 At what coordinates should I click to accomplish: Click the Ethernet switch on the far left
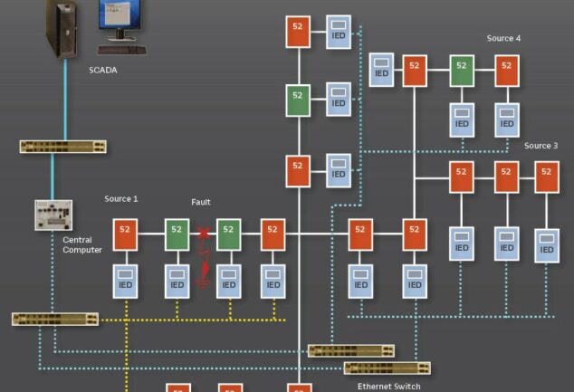42,319
